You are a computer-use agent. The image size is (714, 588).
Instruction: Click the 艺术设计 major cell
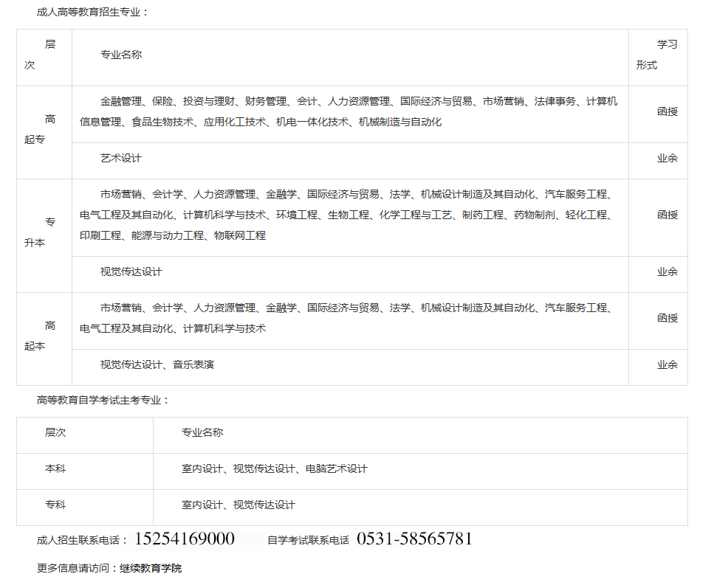coord(350,161)
